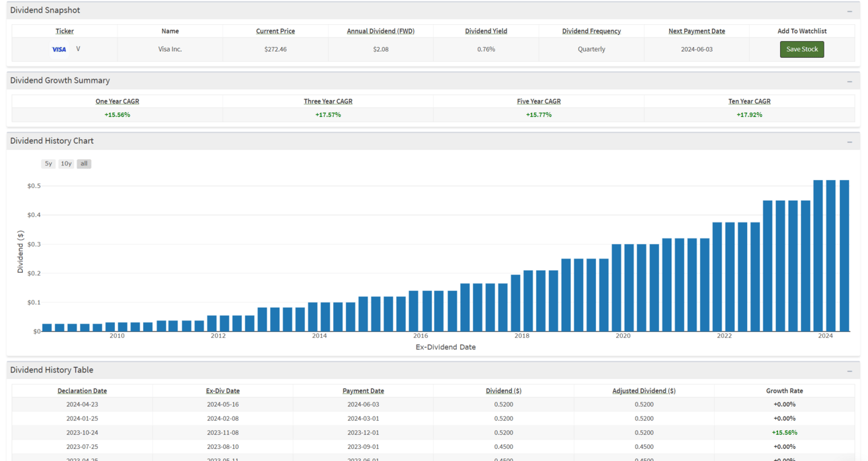Image resolution: width=868 pixels, height=461 pixels.
Task: Click the latest 2024 dividend bar
Action: pyautogui.click(x=844, y=255)
